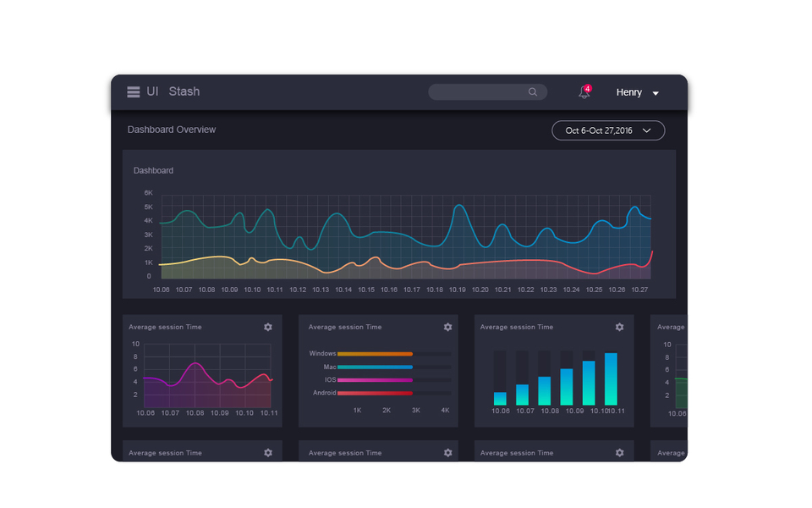The image size is (812, 508).
Task: Click the teal column above 10.08
Action: [544, 390]
